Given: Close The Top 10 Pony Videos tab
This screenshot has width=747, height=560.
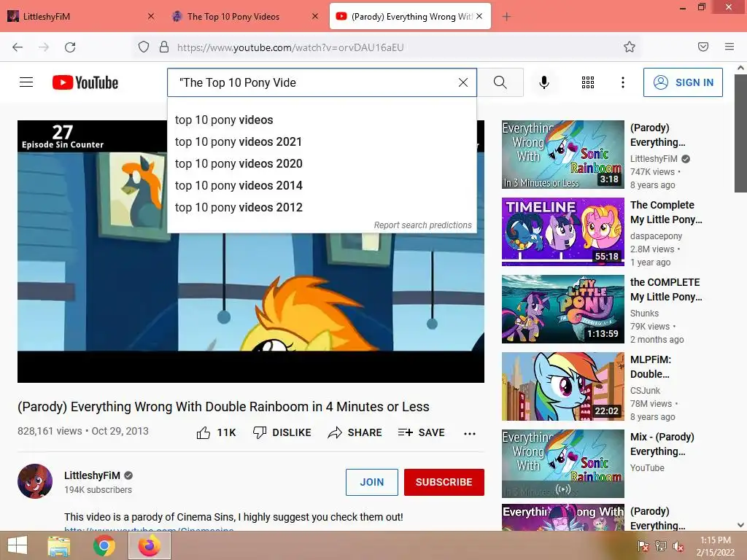Looking at the screenshot, I should pyautogui.click(x=315, y=16).
